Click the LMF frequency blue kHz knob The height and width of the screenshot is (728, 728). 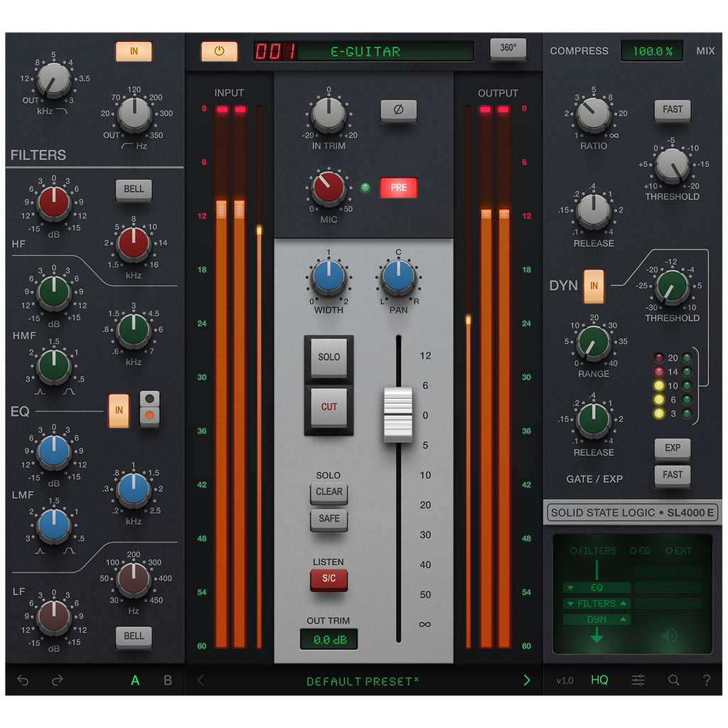(134, 489)
